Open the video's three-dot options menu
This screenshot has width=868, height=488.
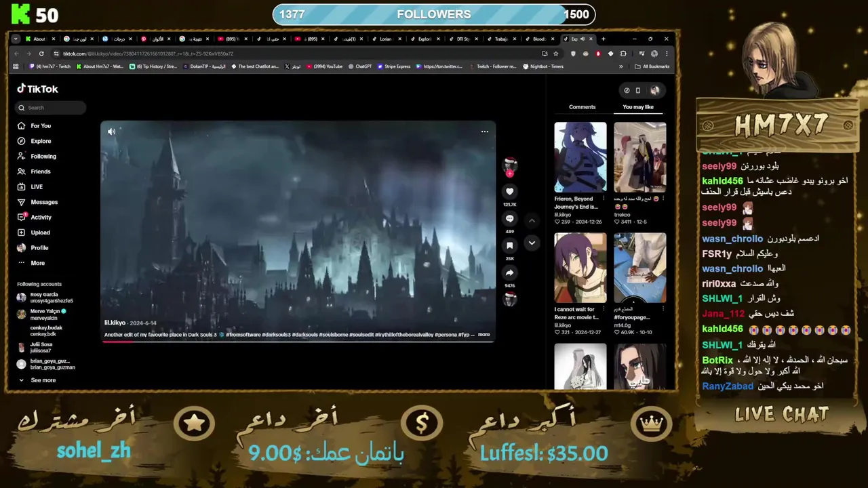click(x=484, y=131)
